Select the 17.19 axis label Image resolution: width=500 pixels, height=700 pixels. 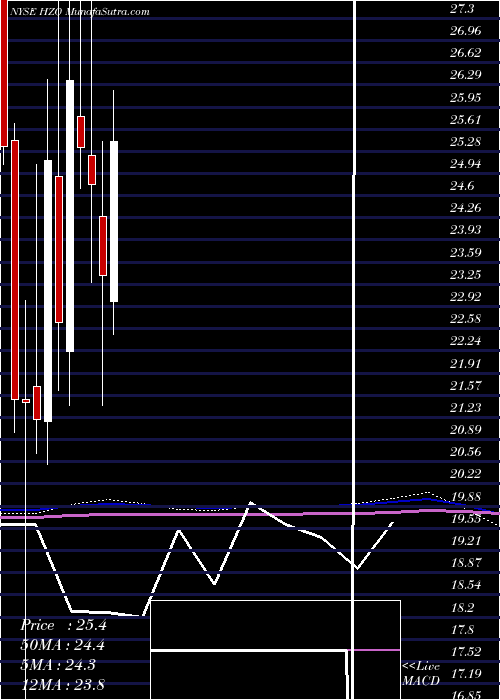tap(466, 673)
